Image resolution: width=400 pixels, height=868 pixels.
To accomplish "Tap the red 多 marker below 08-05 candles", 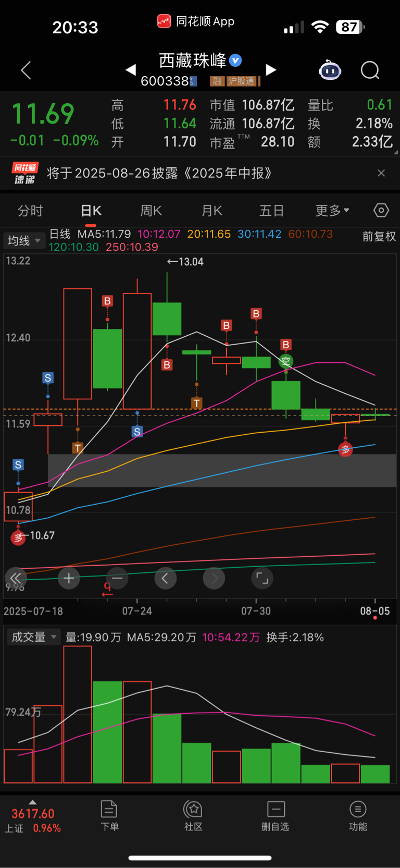I will [x=345, y=449].
